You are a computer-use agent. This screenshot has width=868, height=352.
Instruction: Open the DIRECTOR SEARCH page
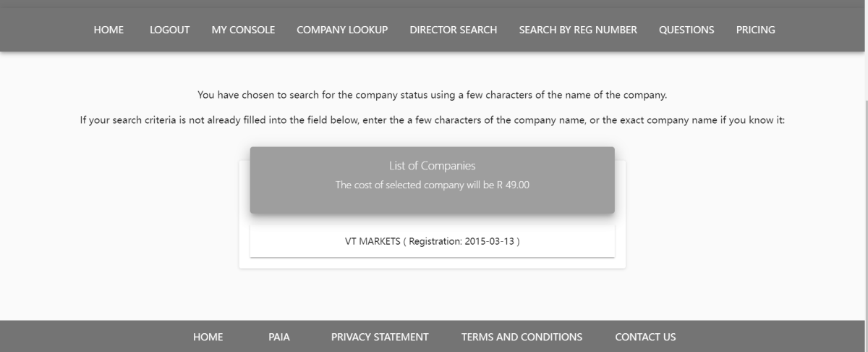click(453, 30)
